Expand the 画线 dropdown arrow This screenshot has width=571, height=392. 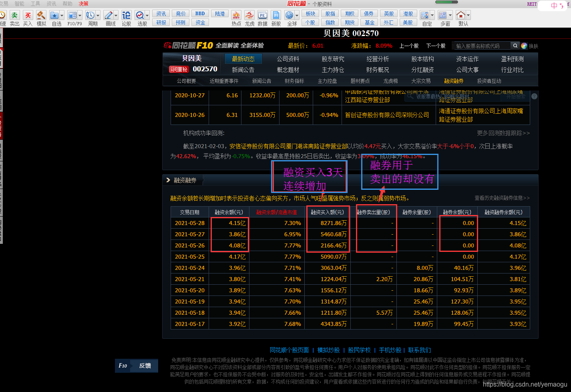coord(116,16)
